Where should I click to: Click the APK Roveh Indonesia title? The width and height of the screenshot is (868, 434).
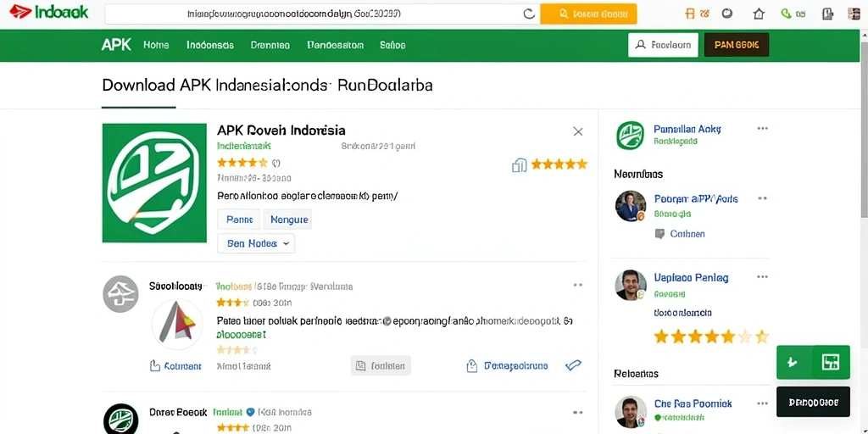point(281,131)
